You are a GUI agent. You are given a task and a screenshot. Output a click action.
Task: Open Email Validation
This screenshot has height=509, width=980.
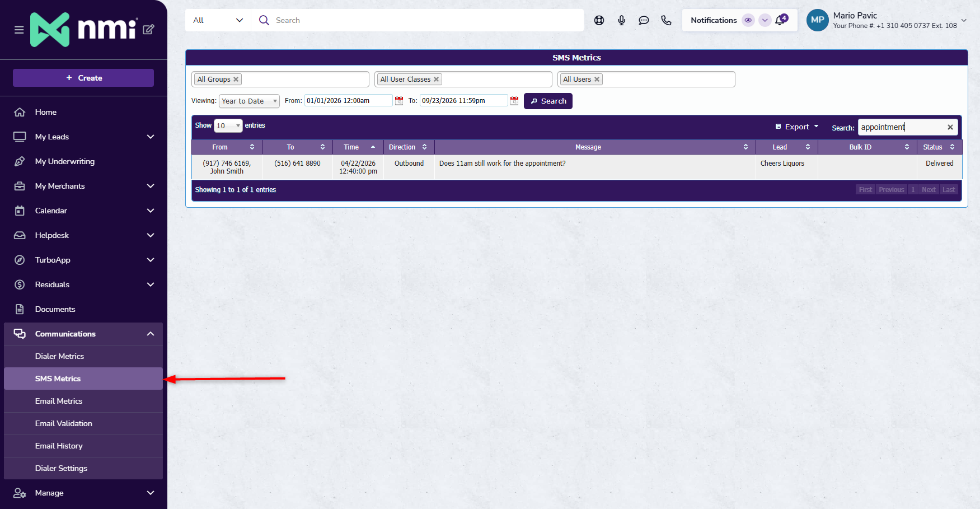point(83,423)
